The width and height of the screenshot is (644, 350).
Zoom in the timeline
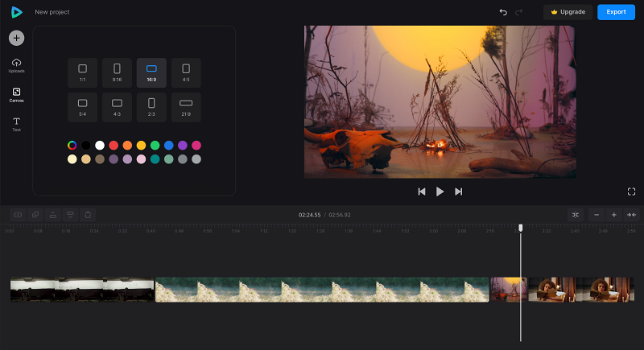[x=614, y=215]
